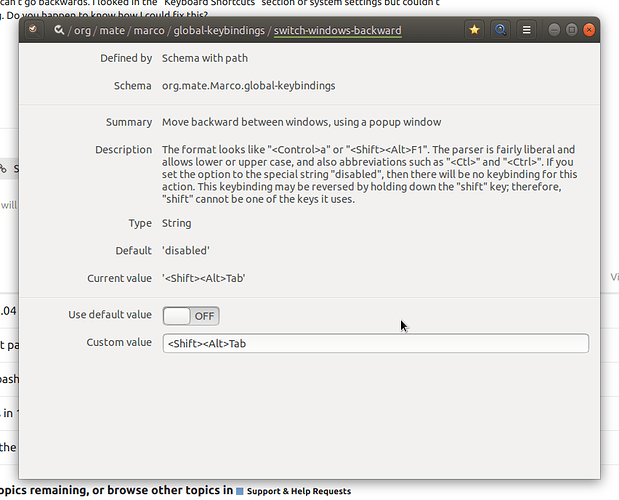Click the current value '<Shift><Alt>Tab'
Image resolution: width=619 pixels, height=500 pixels.
[203, 279]
